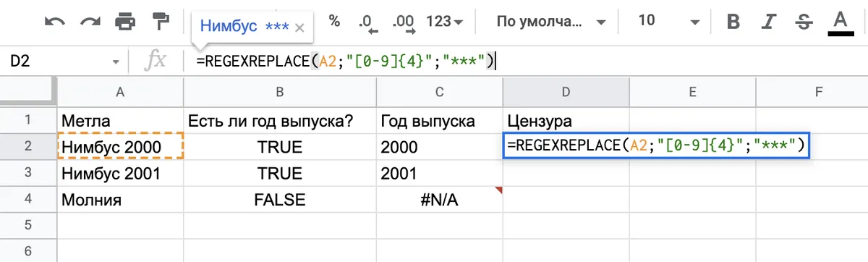The height and width of the screenshot is (262, 868).
Task: Click the Undo arrow icon
Action: coord(55,22)
